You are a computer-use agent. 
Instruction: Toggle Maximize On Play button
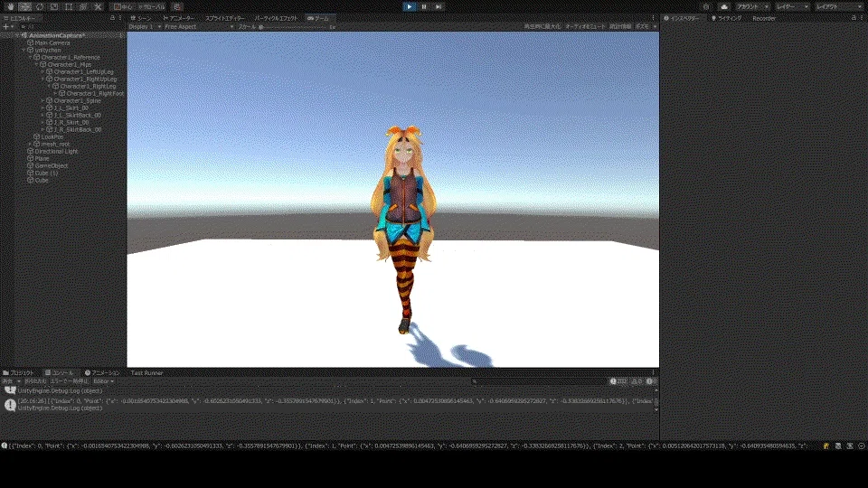click(542, 26)
